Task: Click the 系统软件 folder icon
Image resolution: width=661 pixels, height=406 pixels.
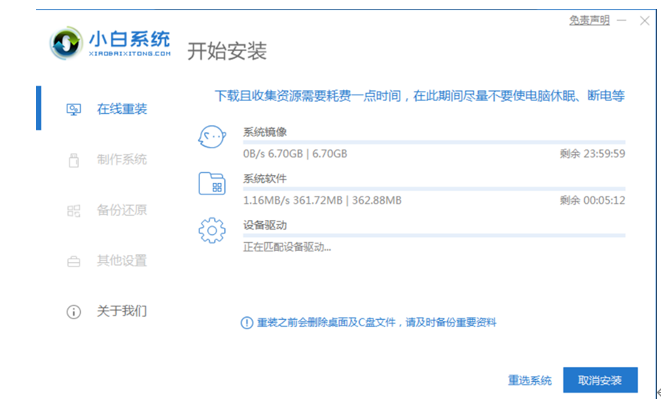Action: (211, 184)
